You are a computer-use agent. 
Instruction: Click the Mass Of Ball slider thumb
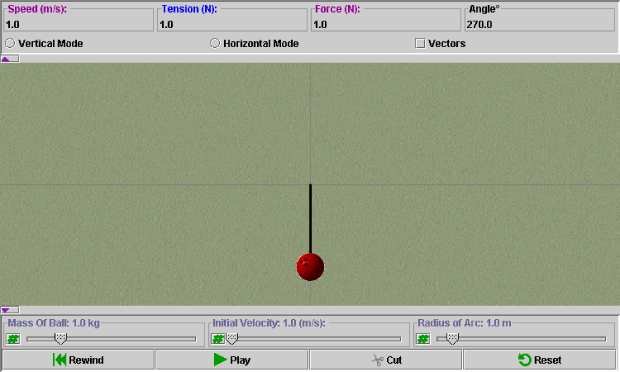(x=60, y=339)
